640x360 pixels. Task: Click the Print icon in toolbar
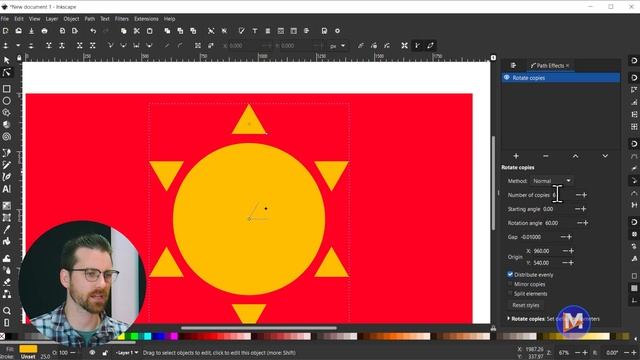(44, 31)
